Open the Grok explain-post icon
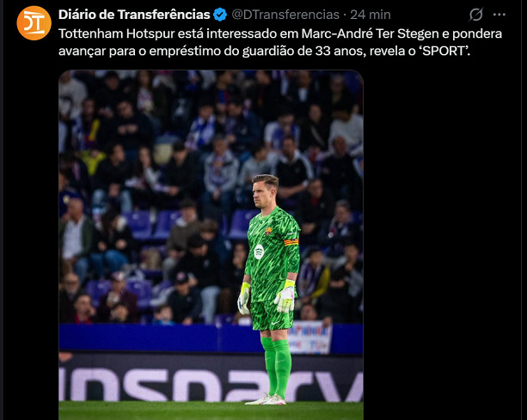Image resolution: width=527 pixels, height=420 pixels. [476, 15]
